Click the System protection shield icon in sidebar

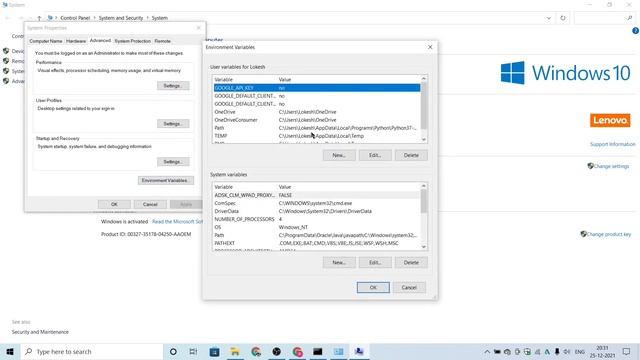6,71
